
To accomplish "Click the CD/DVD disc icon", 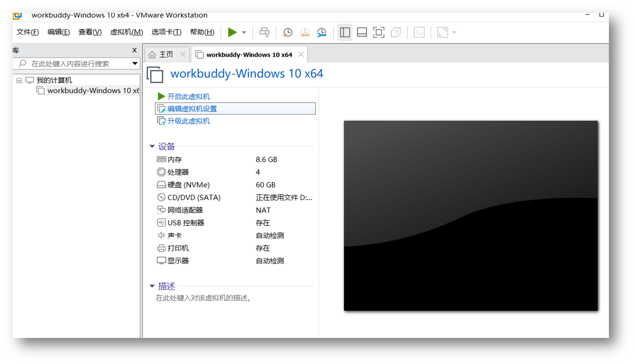I will [x=161, y=197].
